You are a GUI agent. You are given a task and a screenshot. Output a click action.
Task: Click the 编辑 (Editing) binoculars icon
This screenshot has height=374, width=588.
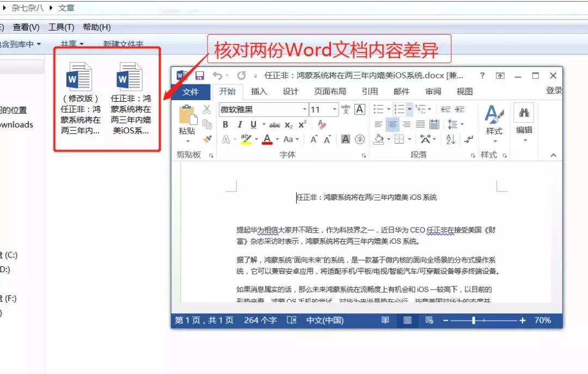pos(524,113)
